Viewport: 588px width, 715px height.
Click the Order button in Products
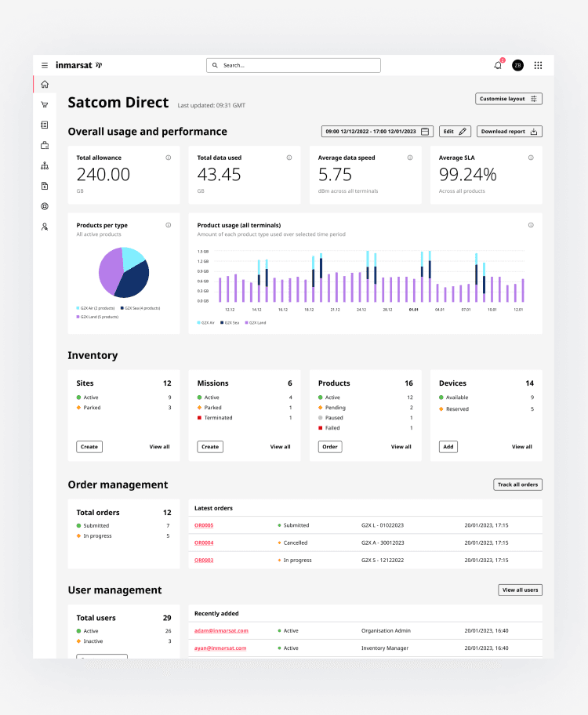(x=330, y=447)
